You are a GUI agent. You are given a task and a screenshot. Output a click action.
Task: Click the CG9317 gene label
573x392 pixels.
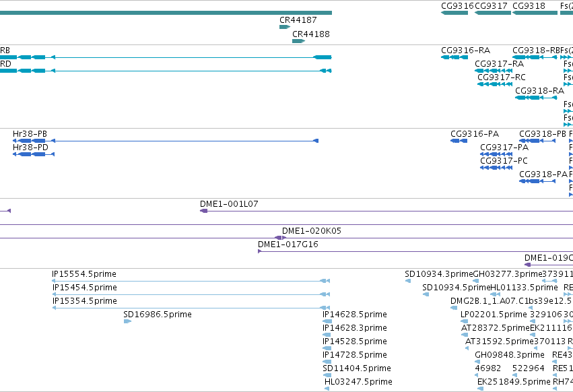[x=491, y=6]
